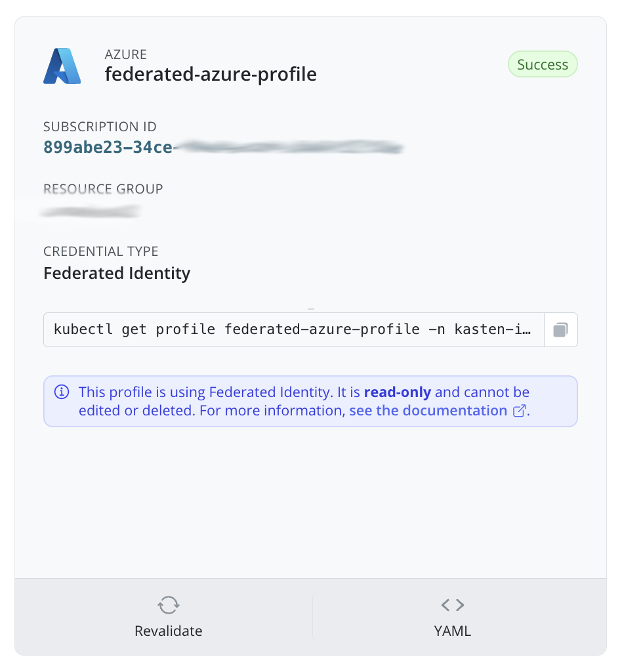Click the federated-azure-profile title
Image resolution: width=622 pixels, height=672 pixels.
pos(211,74)
